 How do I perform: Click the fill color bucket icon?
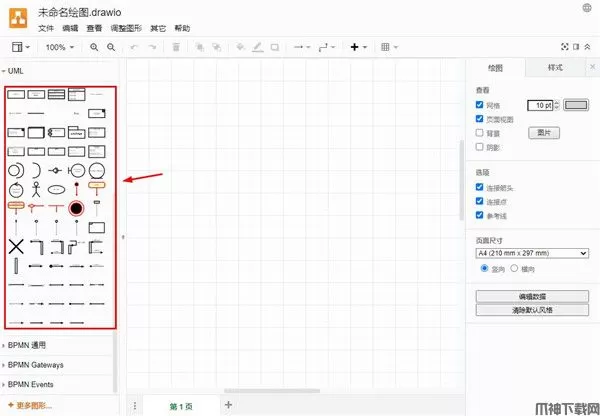[240, 47]
